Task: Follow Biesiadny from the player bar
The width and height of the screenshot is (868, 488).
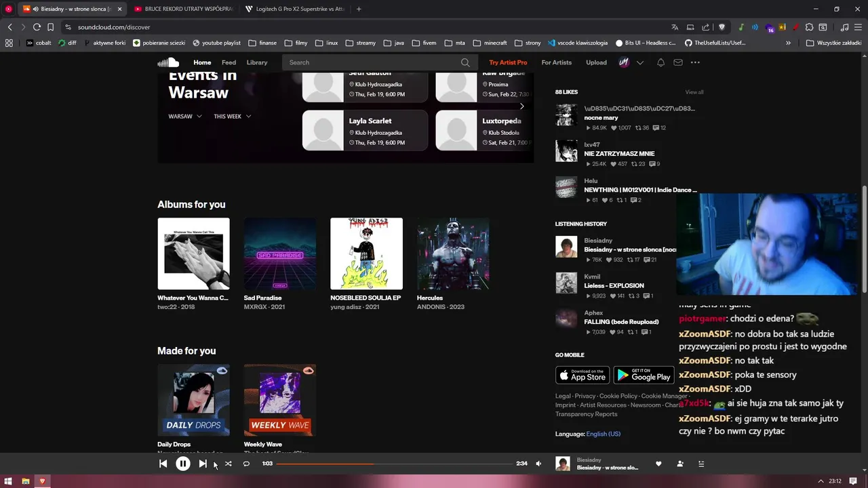Action: tap(680, 464)
